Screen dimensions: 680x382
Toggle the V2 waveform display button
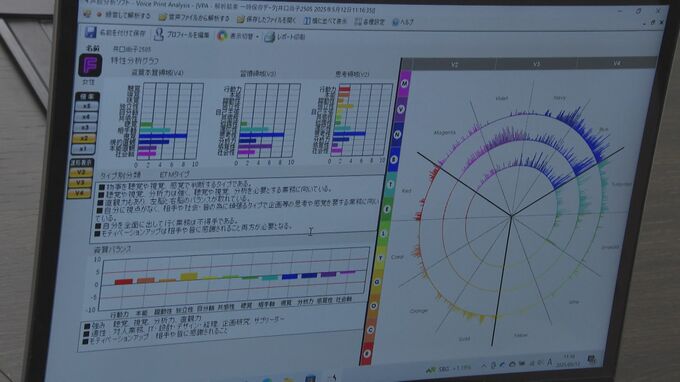point(80,173)
